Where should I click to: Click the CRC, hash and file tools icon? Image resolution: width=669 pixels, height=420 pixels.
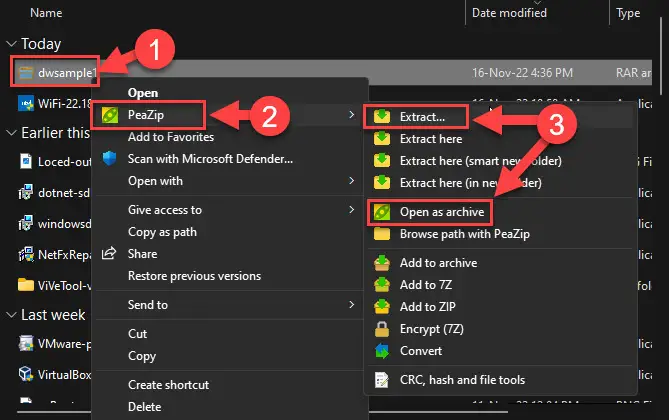(x=382, y=380)
